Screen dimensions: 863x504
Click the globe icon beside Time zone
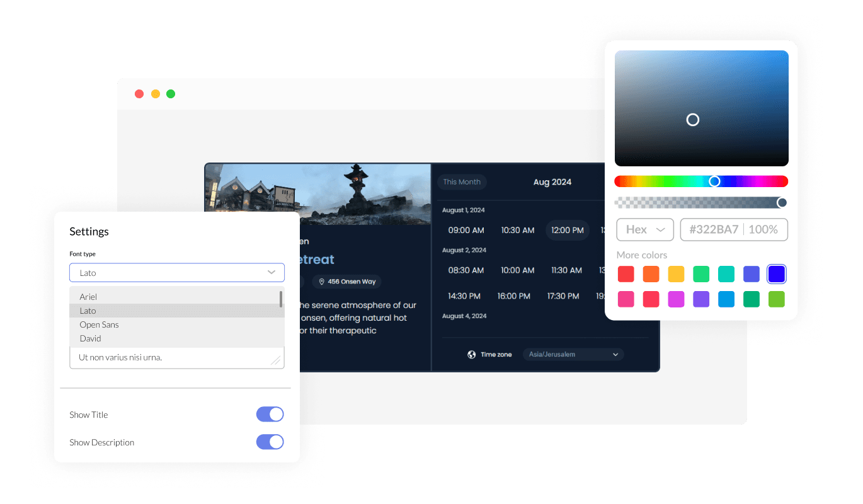coord(471,355)
